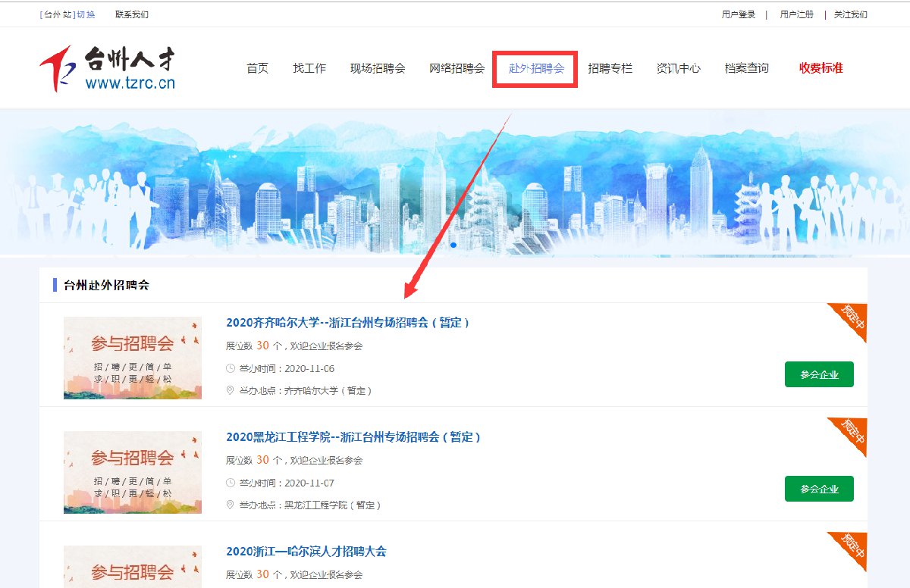Image resolution: width=910 pixels, height=588 pixels.
Task: Click thumbnail image of 齐齐哈尔大学 fair
Action: pyautogui.click(x=133, y=358)
